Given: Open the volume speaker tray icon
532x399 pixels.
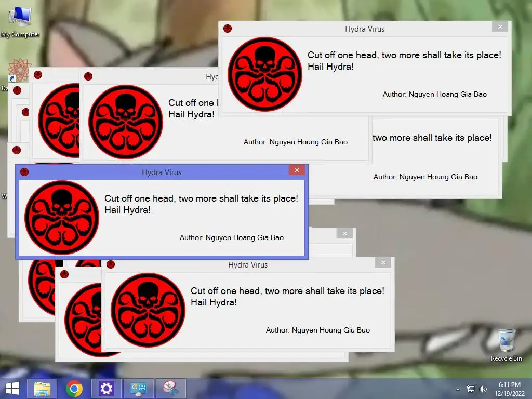Looking at the screenshot, I should (483, 389).
